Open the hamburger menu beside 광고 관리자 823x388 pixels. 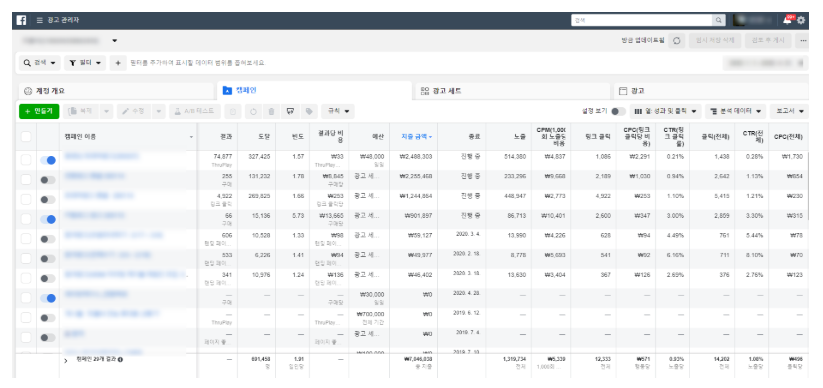click(x=40, y=20)
